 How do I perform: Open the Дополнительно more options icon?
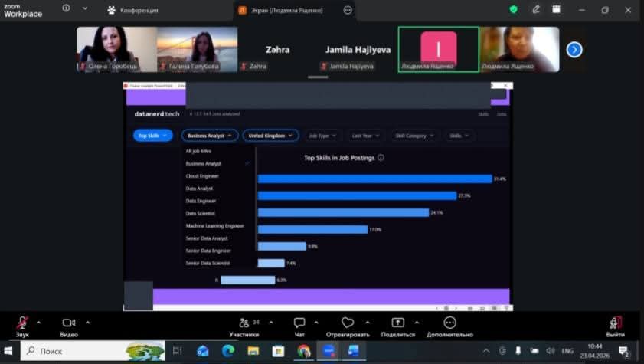(x=449, y=323)
